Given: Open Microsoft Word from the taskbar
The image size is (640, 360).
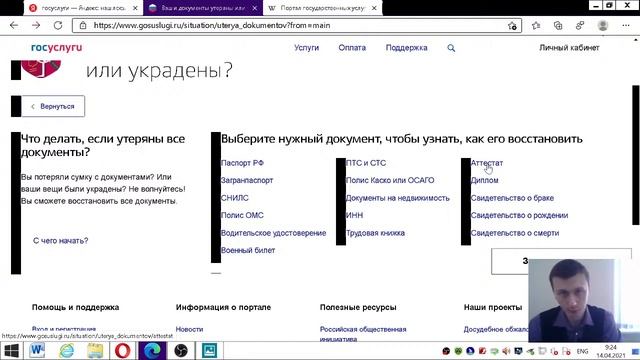Looking at the screenshot, I should point(38,351).
